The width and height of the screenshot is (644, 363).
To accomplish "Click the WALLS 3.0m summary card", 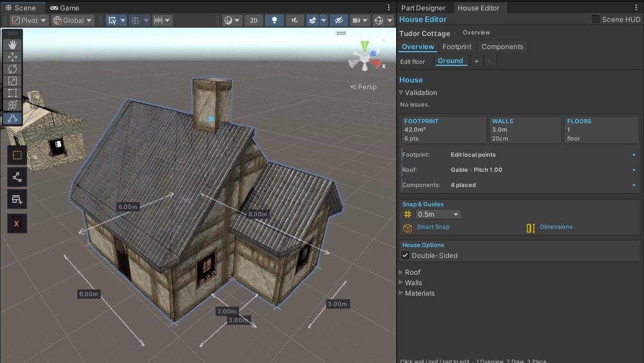I will tap(525, 130).
